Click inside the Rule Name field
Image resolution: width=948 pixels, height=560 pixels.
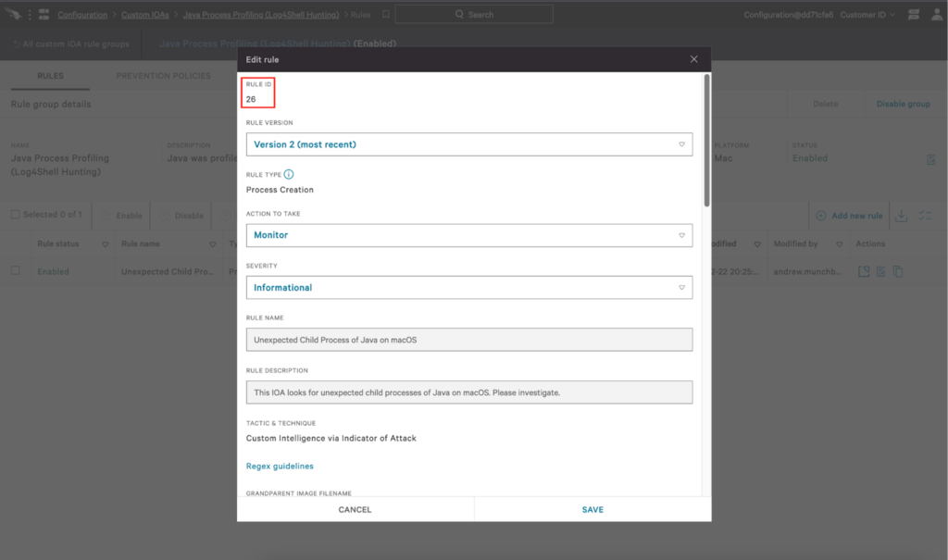[x=469, y=340]
